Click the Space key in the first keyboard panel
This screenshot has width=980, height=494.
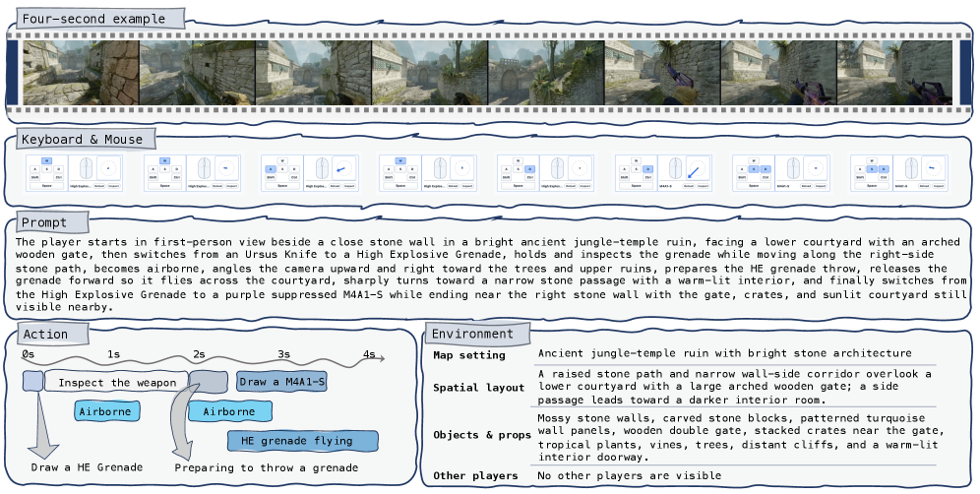pyautogui.click(x=47, y=186)
